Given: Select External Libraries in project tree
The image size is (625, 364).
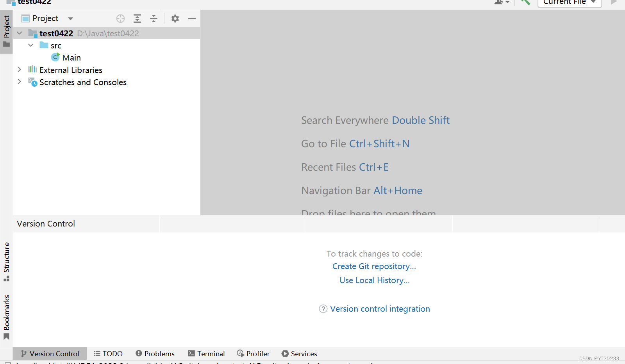Looking at the screenshot, I should (x=71, y=70).
